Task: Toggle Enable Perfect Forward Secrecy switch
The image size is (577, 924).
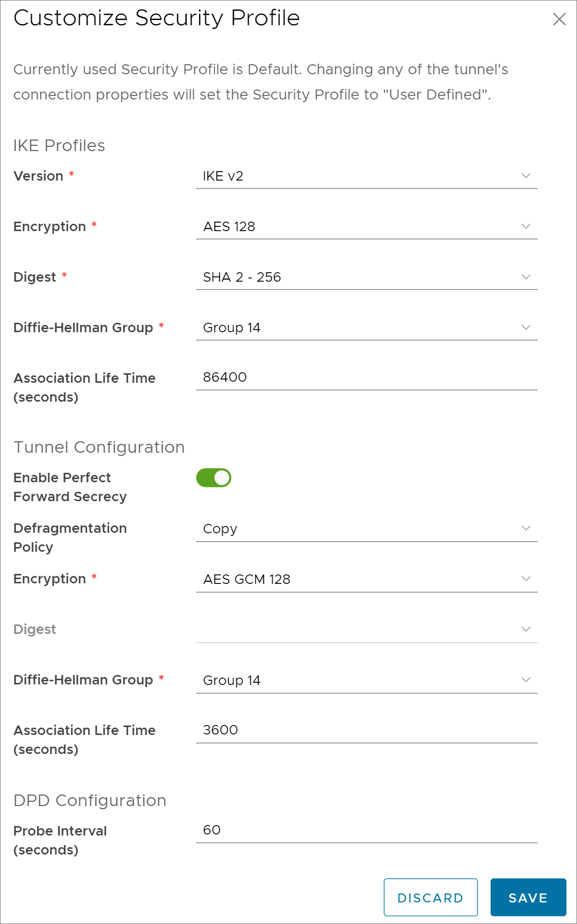Action: pyautogui.click(x=213, y=478)
